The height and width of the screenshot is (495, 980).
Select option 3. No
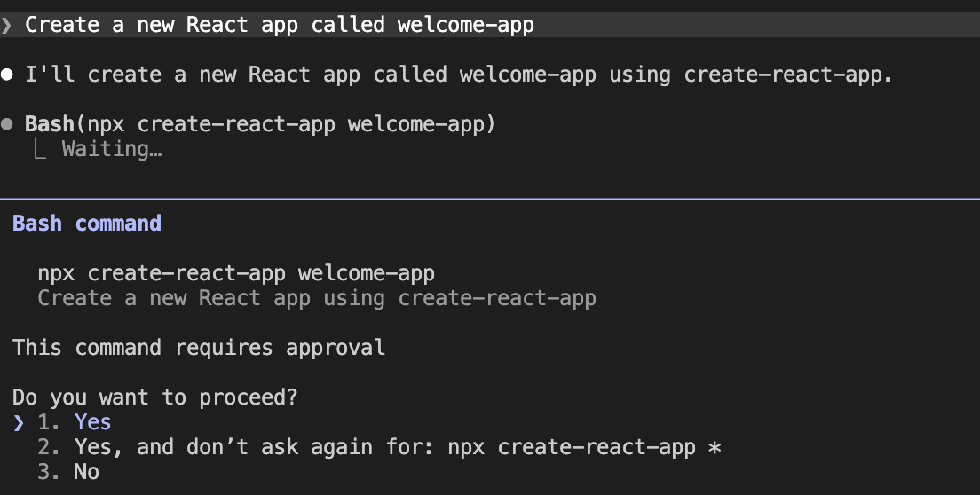click(x=67, y=472)
